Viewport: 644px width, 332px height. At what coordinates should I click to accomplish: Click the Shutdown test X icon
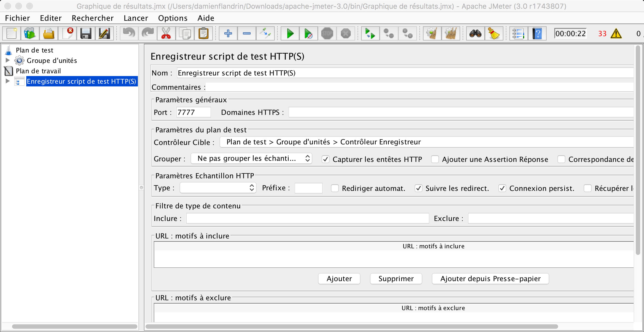pos(346,34)
